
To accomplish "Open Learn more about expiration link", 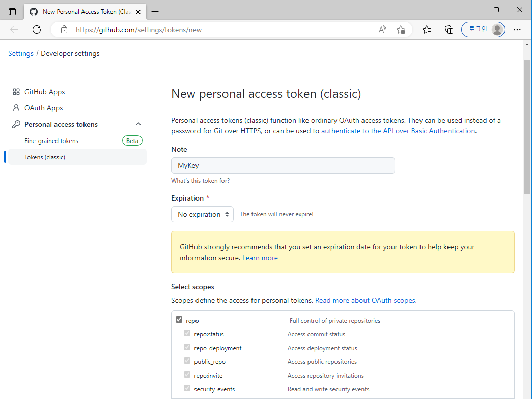I will pos(260,258).
